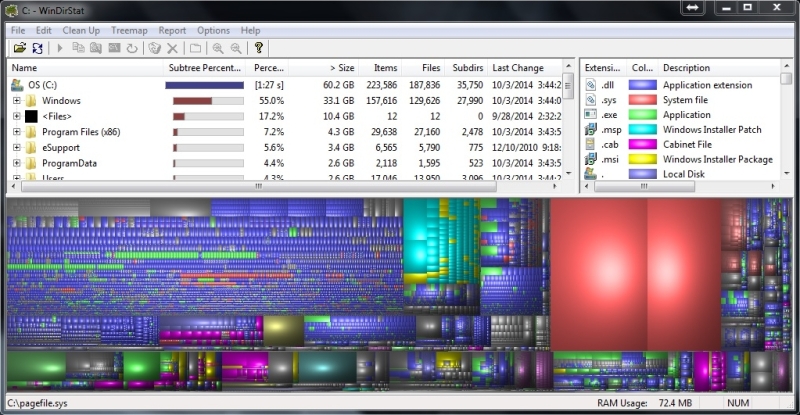The image size is (800, 415).
Task: Click the "Application extension" description text
Action: click(708, 85)
